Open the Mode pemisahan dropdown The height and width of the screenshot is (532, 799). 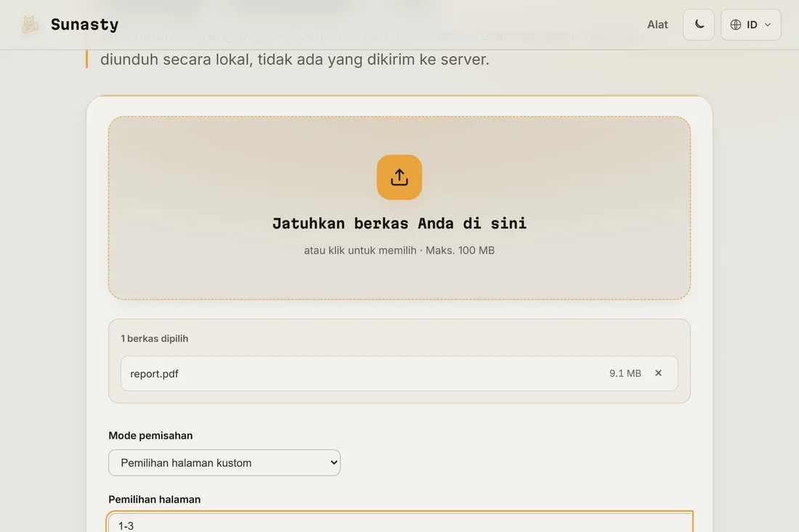[224, 463]
